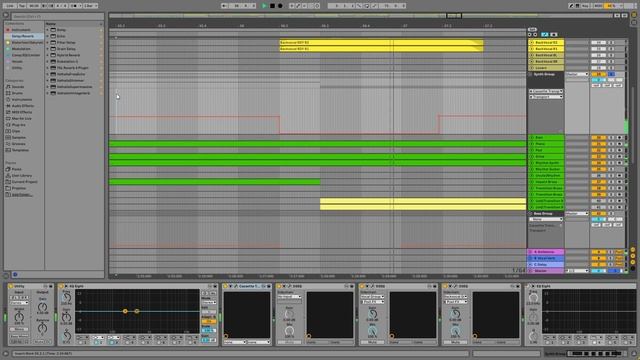Toggle the Cassette device activator
Screen dimensions: 640x360
(x=225, y=286)
